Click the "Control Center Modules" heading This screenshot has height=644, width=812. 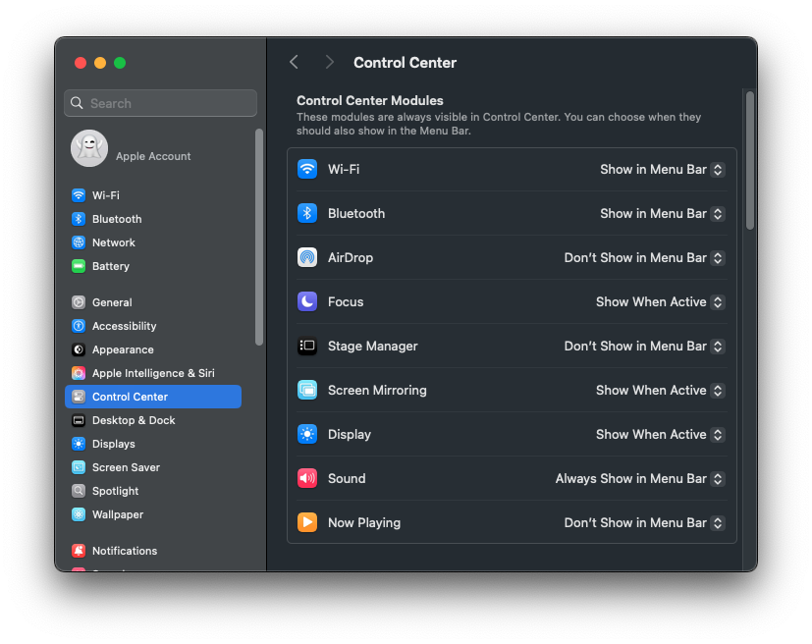(370, 100)
